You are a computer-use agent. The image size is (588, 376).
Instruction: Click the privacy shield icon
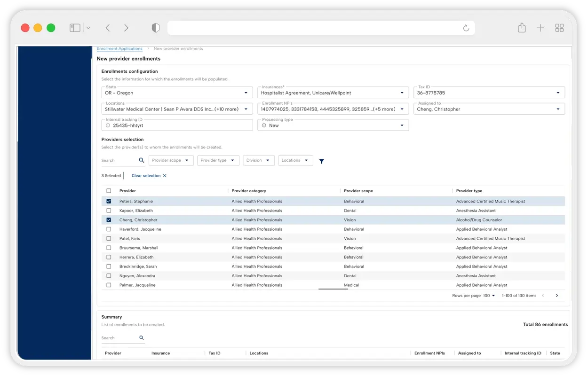click(156, 28)
